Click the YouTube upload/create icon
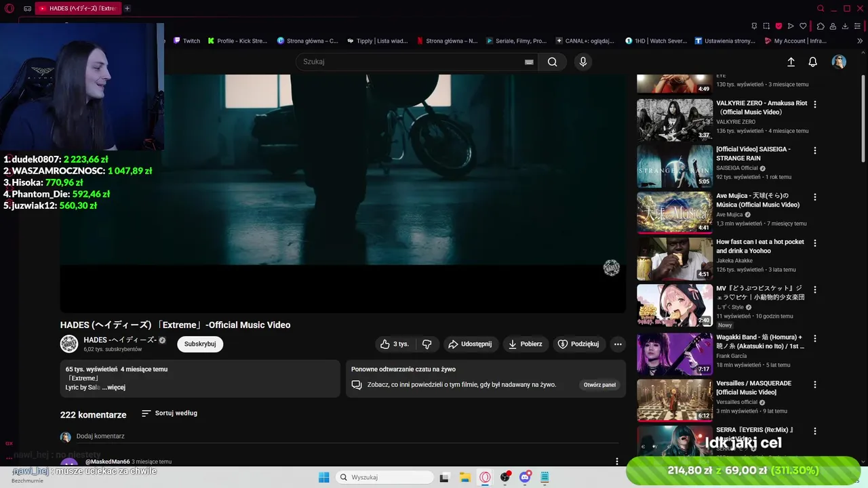 791,62
